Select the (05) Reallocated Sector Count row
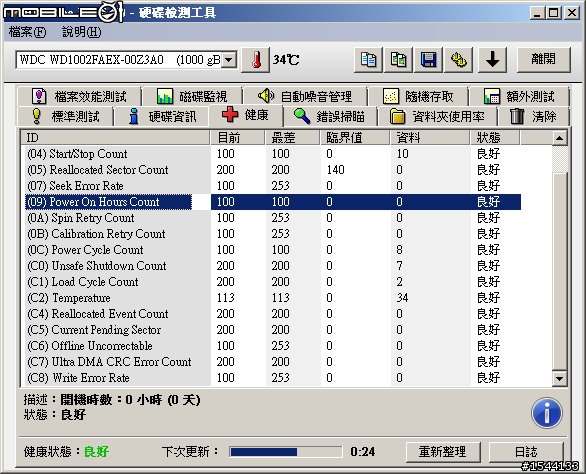Screen dimensions: 586x474 tap(273, 170)
